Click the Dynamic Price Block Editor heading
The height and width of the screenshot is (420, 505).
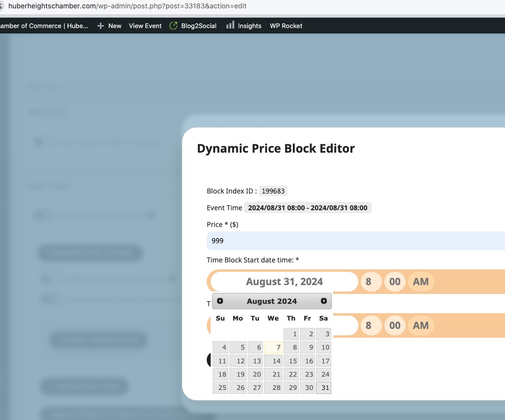[x=276, y=149]
